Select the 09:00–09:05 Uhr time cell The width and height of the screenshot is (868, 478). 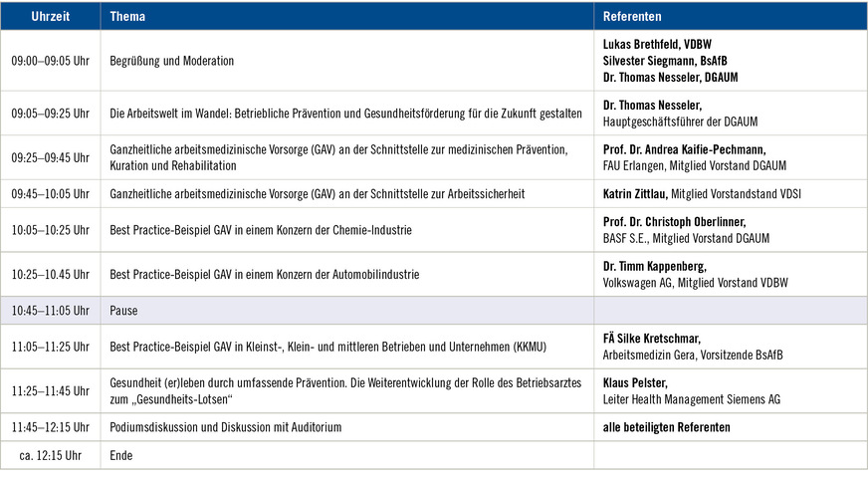[50, 61]
